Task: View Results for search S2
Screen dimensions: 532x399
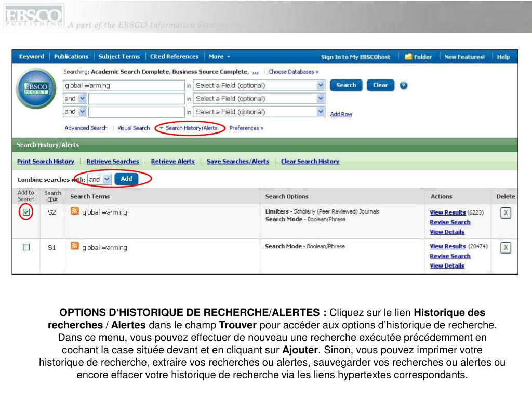Action: (448, 212)
